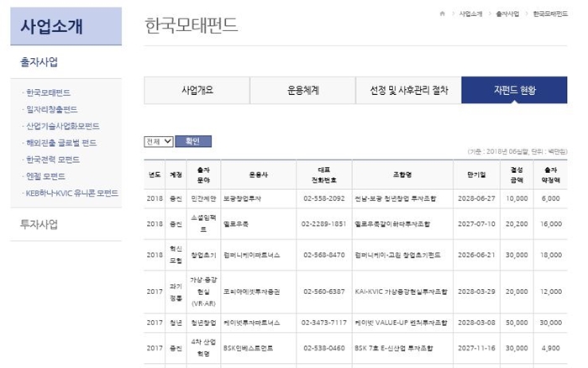Go to 출자사업 in the breadcrumb
This screenshot has width=588, height=368.
point(507,14)
